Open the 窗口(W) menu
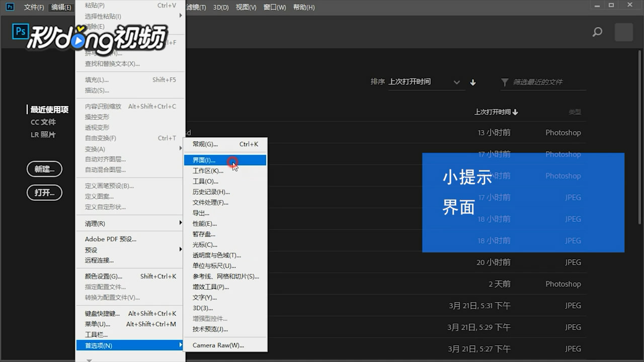Image resolution: width=644 pixels, height=362 pixels. (275, 7)
